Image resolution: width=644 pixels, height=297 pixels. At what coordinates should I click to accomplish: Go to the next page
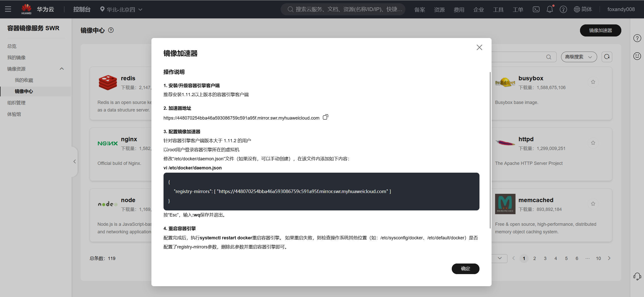point(609,258)
